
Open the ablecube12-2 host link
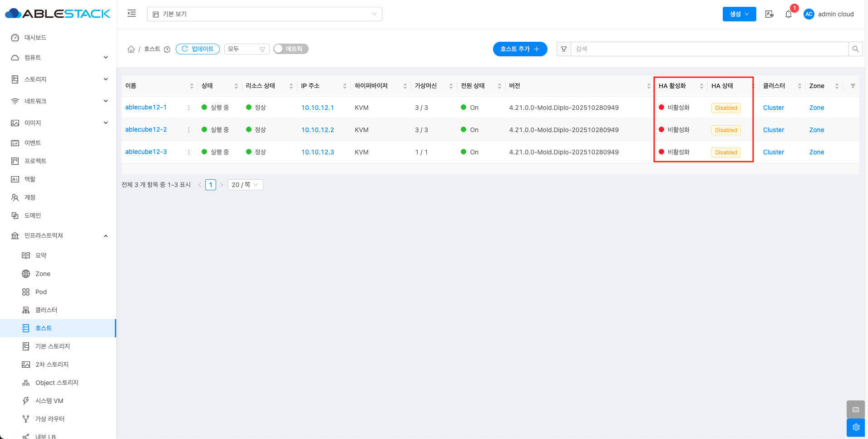146,130
